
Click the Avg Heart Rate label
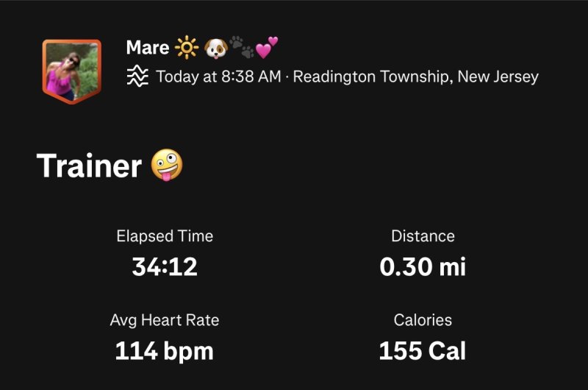[165, 320]
